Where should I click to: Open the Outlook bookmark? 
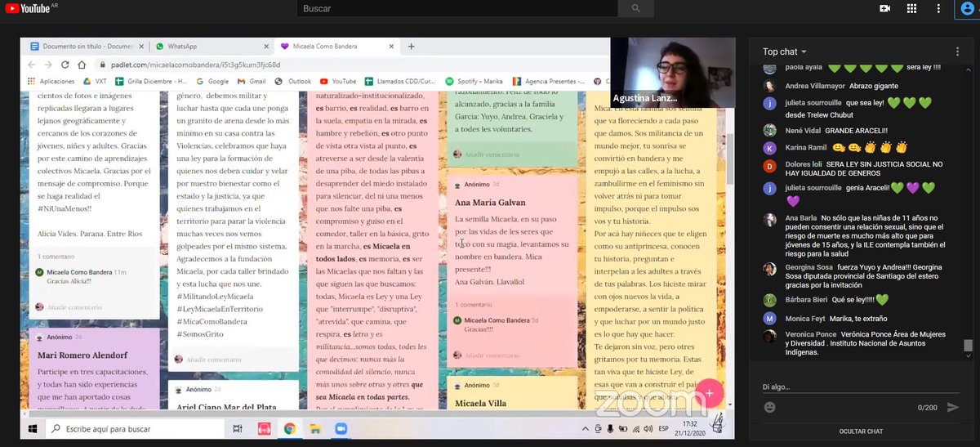pos(294,81)
